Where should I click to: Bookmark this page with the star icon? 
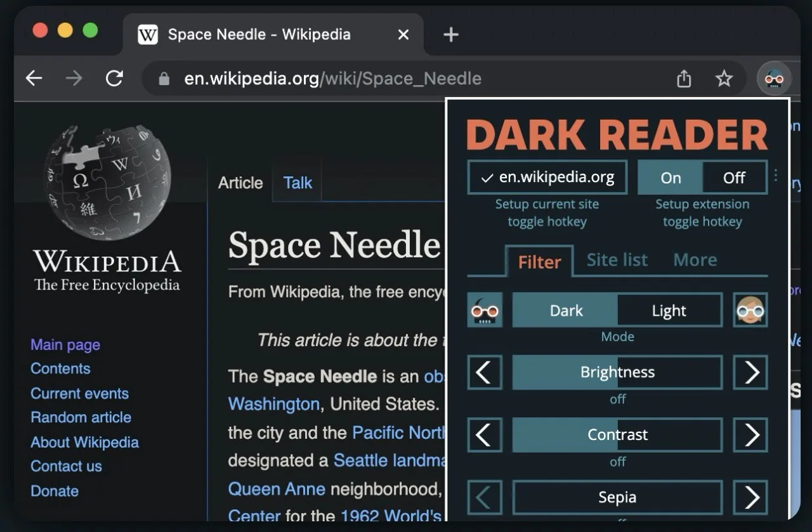pyautogui.click(x=724, y=79)
